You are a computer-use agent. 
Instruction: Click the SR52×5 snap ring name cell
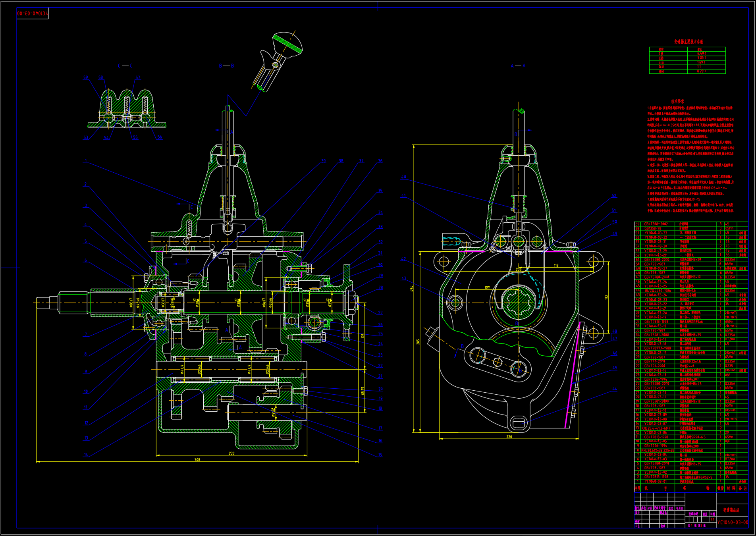[696, 477]
